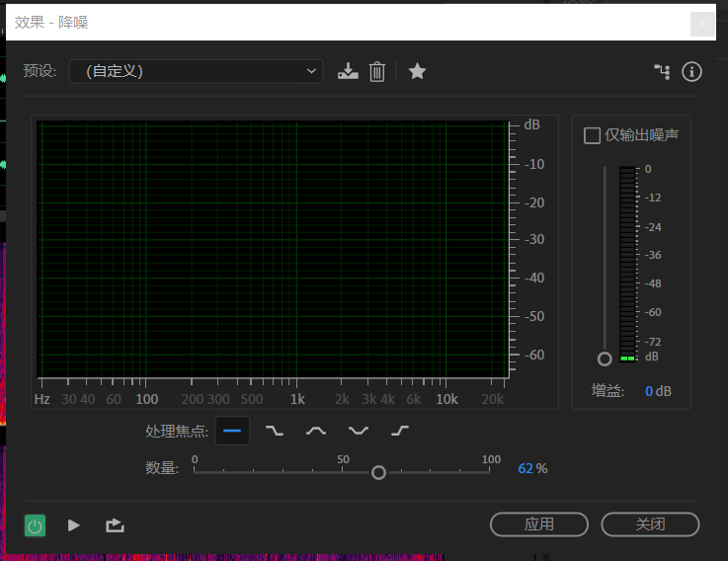Delete preset using the trash icon
728x561 pixels.
[376, 71]
